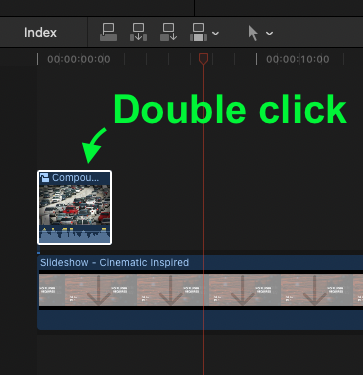Image resolution: width=363 pixels, height=375 pixels.
Task: Click the Slideshow clip filmstrip thumbnails
Action: 201,290
